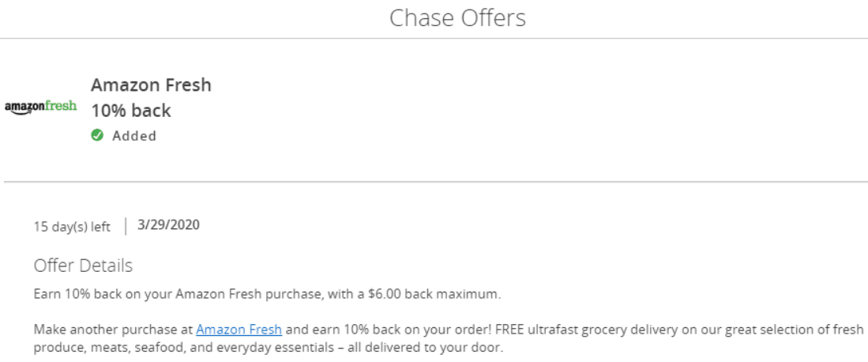
Task: Select the Amazon Fresh merchant title
Action: [151, 85]
